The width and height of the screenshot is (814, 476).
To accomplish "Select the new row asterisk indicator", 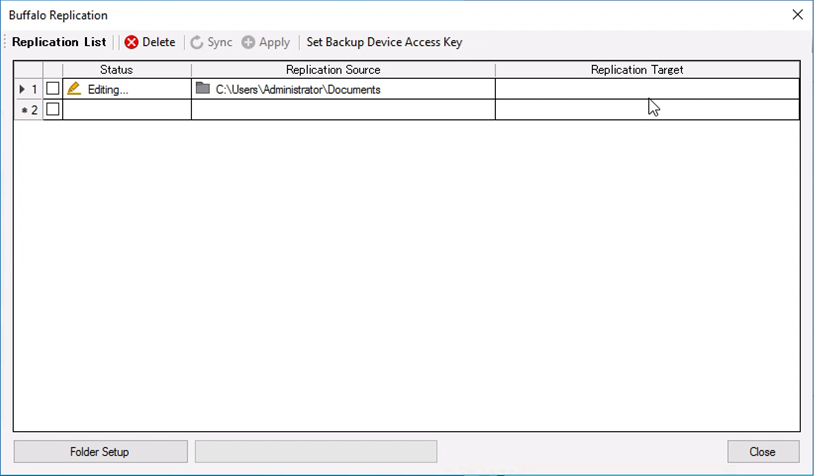I will tap(23, 110).
